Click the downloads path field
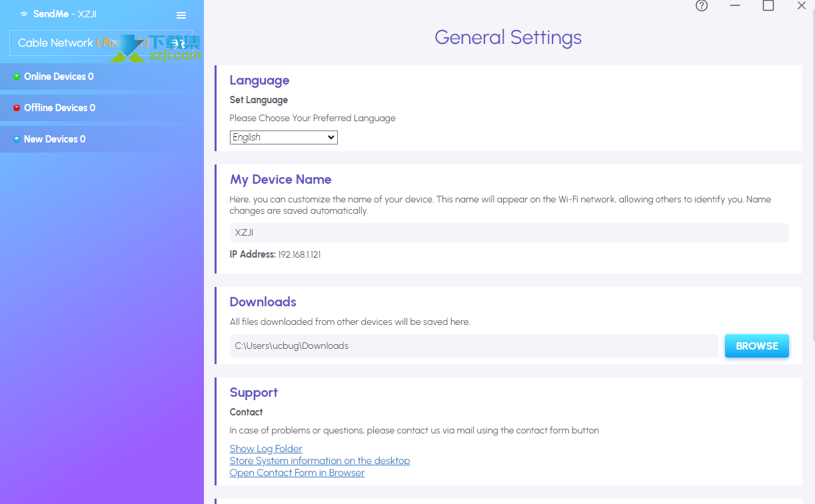 tap(474, 346)
